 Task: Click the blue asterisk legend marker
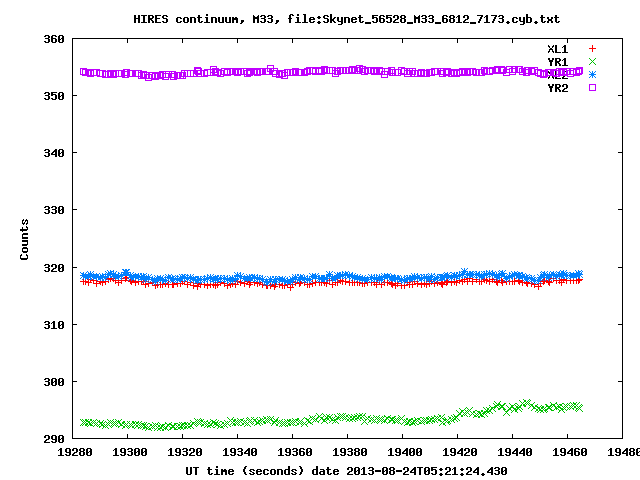[592, 75]
